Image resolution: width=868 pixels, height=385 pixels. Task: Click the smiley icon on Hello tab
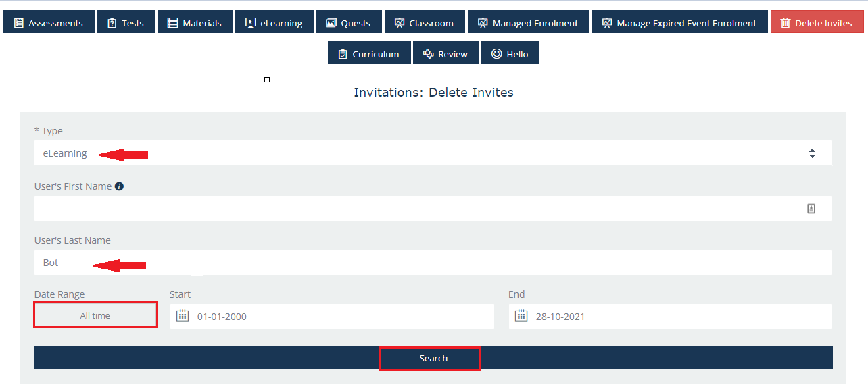point(496,54)
